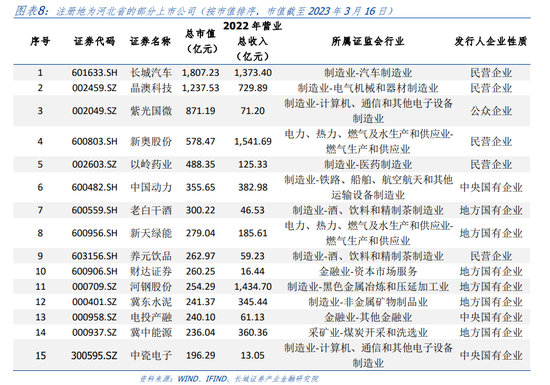Click revenue value 1,434.70

[x=253, y=286]
